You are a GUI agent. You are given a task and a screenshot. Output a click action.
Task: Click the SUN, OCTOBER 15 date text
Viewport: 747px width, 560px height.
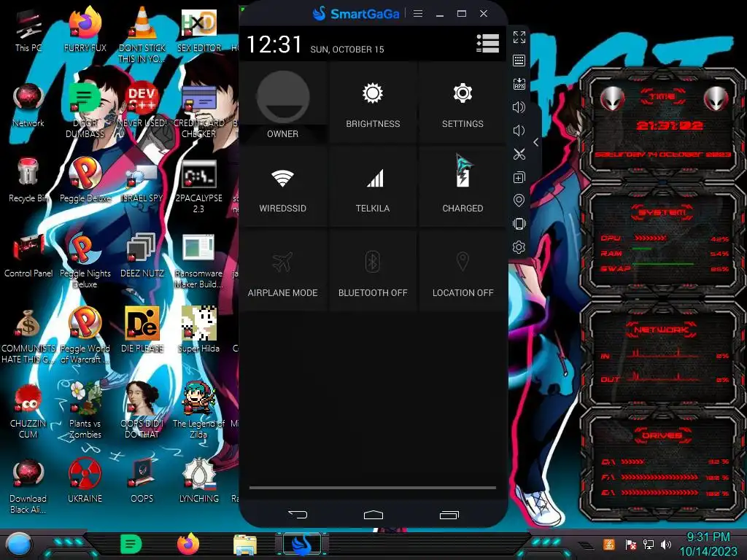(x=347, y=50)
